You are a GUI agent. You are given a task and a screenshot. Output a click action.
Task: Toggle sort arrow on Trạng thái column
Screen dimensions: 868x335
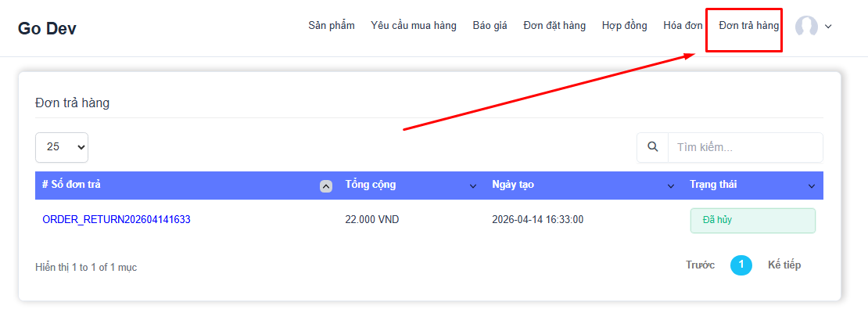[811, 186]
